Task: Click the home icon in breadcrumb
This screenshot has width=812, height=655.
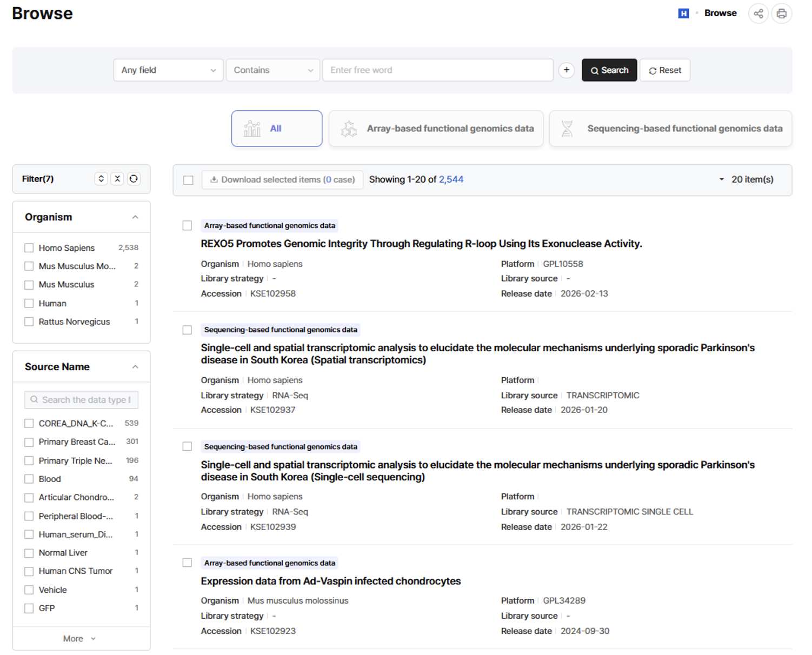Action: coord(683,14)
